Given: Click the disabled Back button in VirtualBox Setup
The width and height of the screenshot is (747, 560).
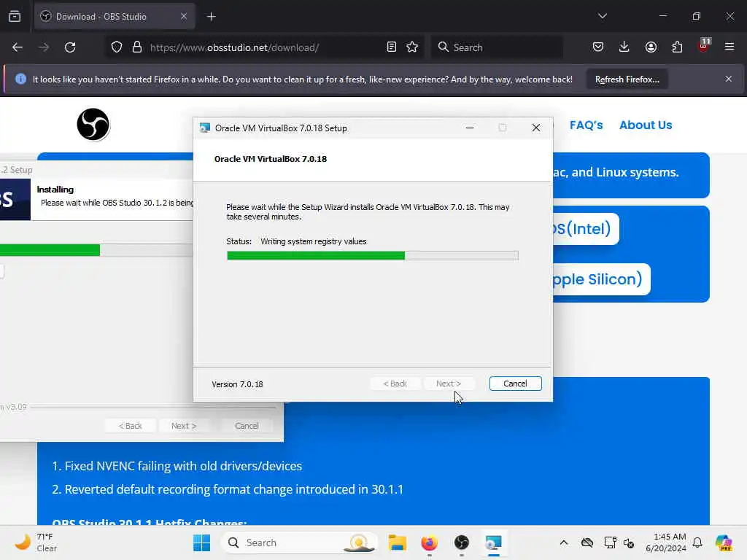Looking at the screenshot, I should tap(395, 384).
